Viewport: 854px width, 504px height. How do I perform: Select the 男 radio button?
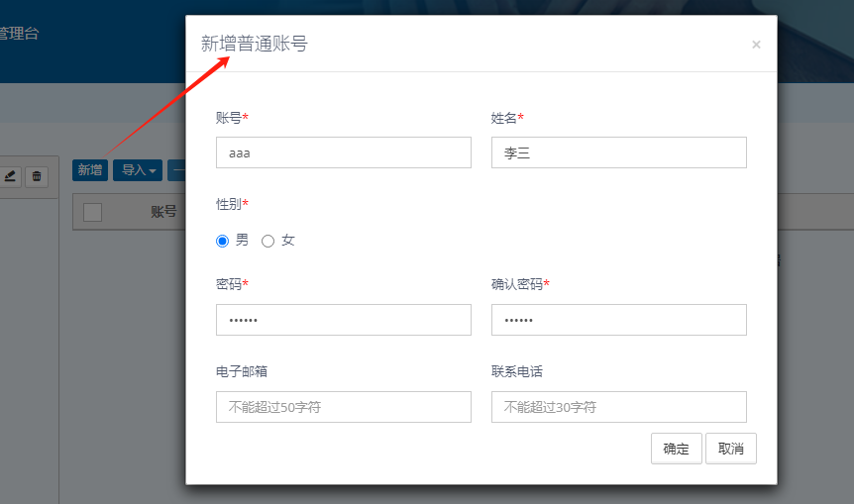point(222,241)
